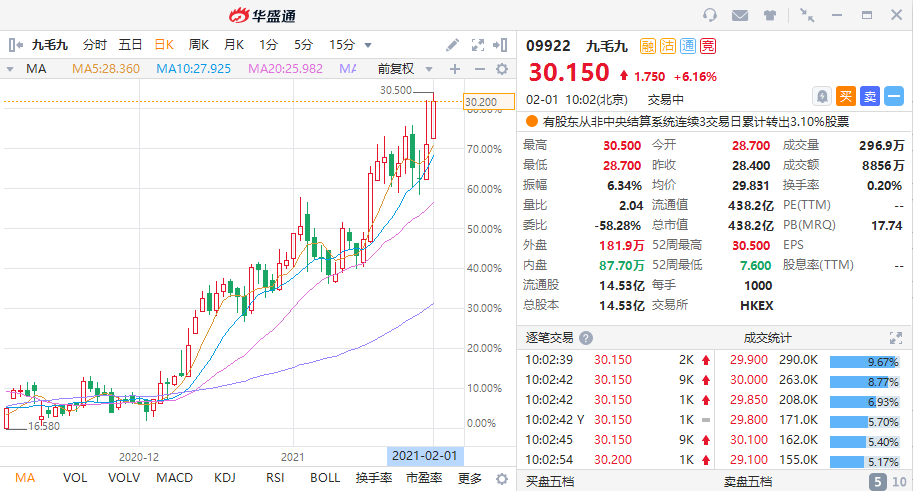Collapse the left sidebar panel icon
The height and width of the screenshot is (491, 913).
tap(15, 45)
